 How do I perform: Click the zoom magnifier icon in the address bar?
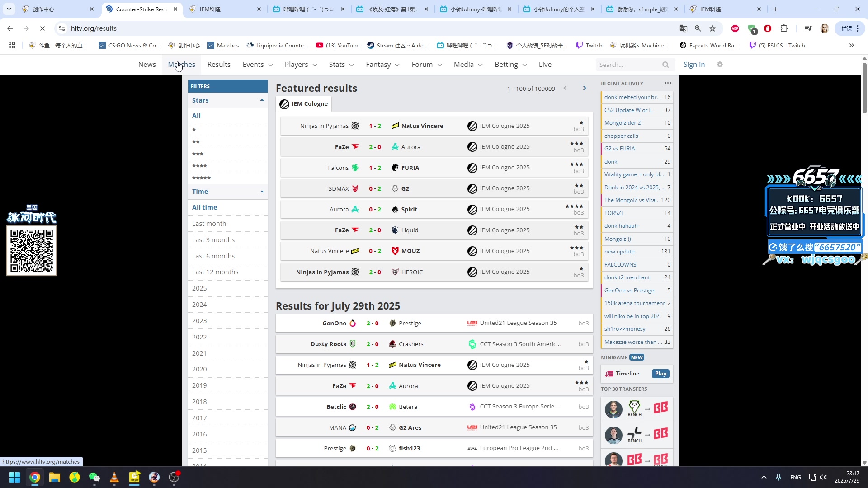tap(698, 28)
